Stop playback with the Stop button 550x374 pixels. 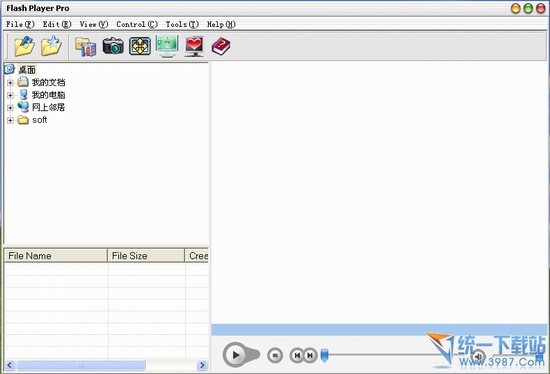coord(275,355)
